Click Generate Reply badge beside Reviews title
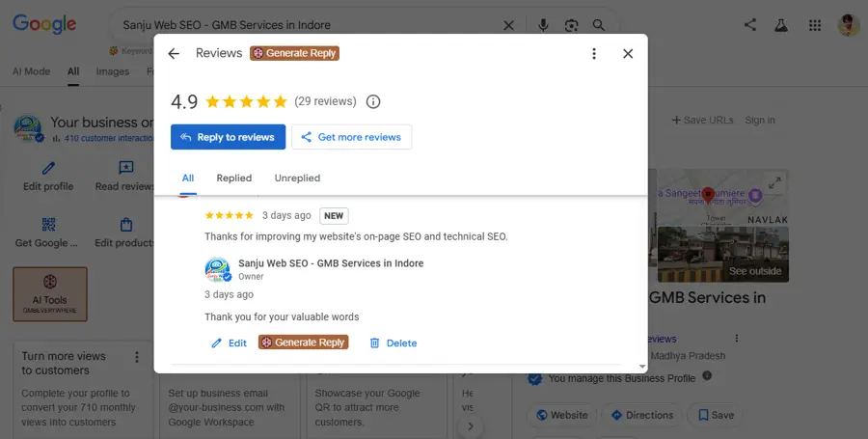This screenshot has height=439, width=868. coord(294,53)
